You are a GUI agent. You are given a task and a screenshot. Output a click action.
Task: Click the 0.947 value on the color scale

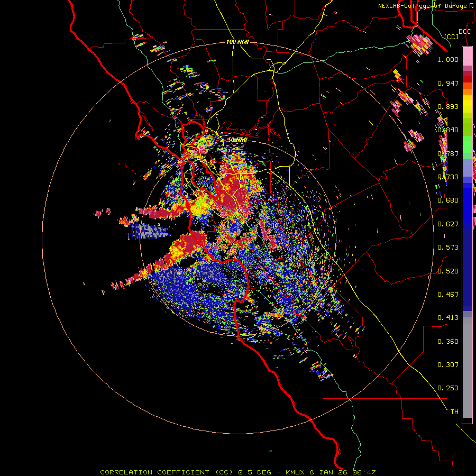(448, 83)
